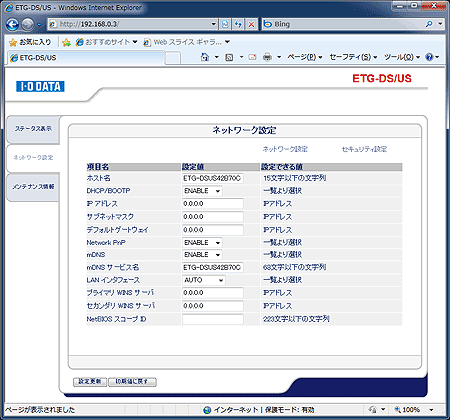Click the サブネットマスク input field

pos(213,217)
